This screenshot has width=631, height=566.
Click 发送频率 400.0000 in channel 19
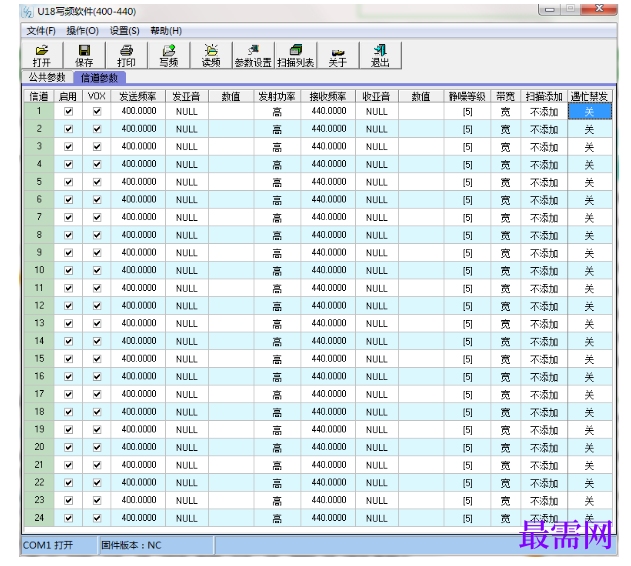coord(138,430)
